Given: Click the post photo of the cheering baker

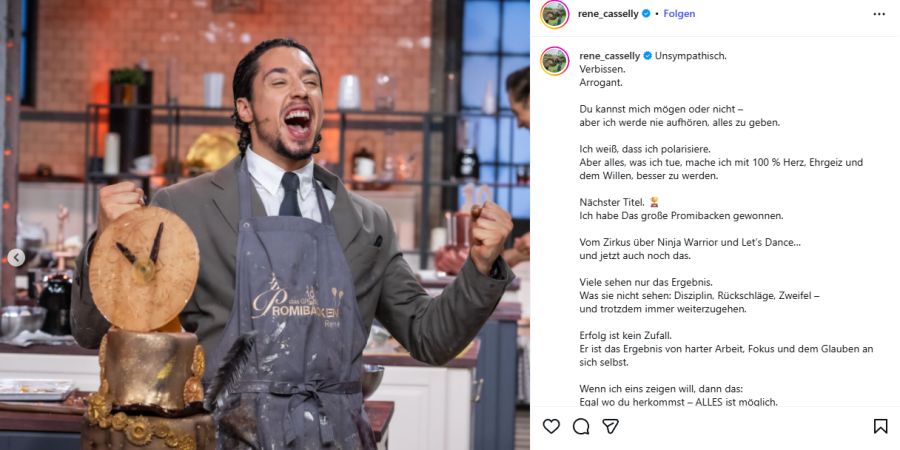Looking at the screenshot, I should click(265, 225).
